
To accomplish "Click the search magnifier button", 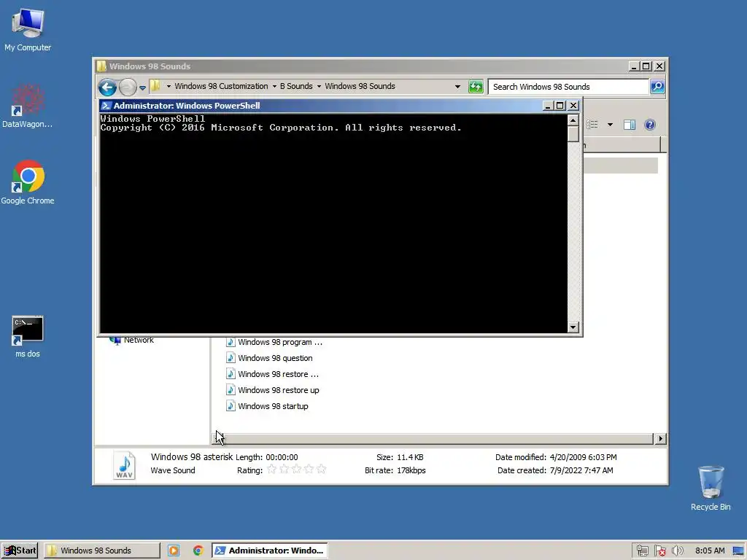I will [x=657, y=87].
